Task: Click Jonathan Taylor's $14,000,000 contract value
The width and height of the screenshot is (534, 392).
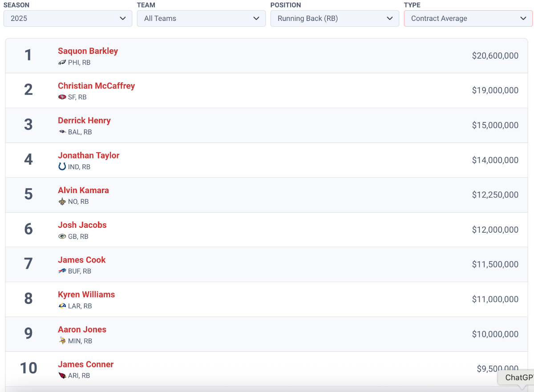Action: (495, 160)
